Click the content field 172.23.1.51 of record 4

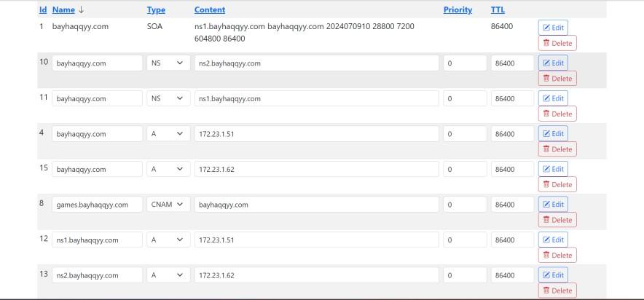tap(317, 134)
